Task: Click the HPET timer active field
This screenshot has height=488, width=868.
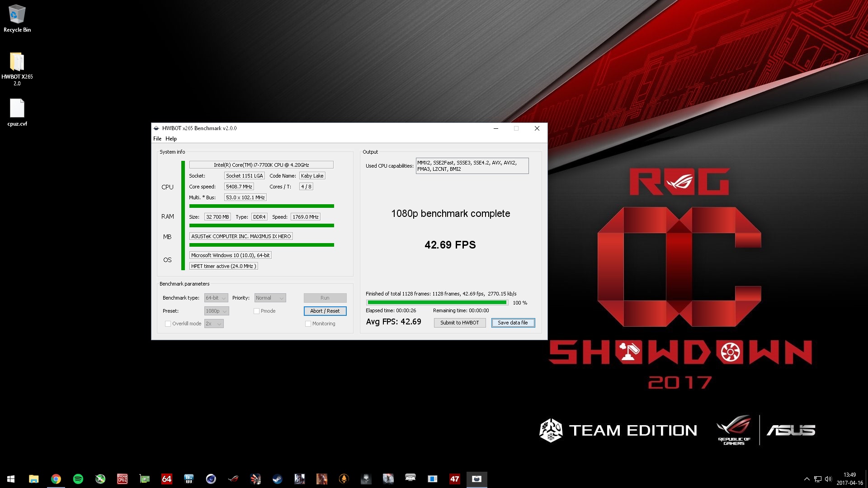Action: [224, 266]
